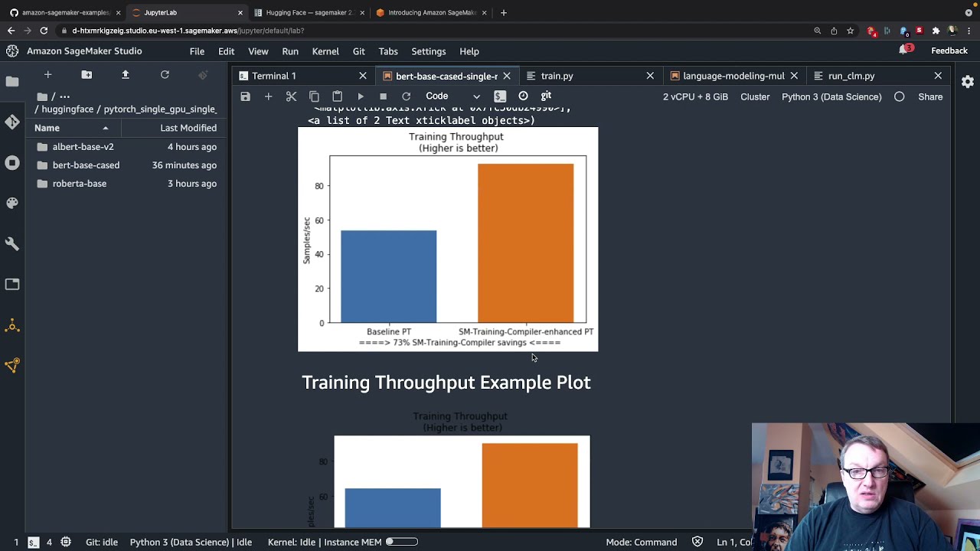
Task: Open the SageMaker JumpStart sidebar icon
Action: pyautogui.click(x=12, y=325)
